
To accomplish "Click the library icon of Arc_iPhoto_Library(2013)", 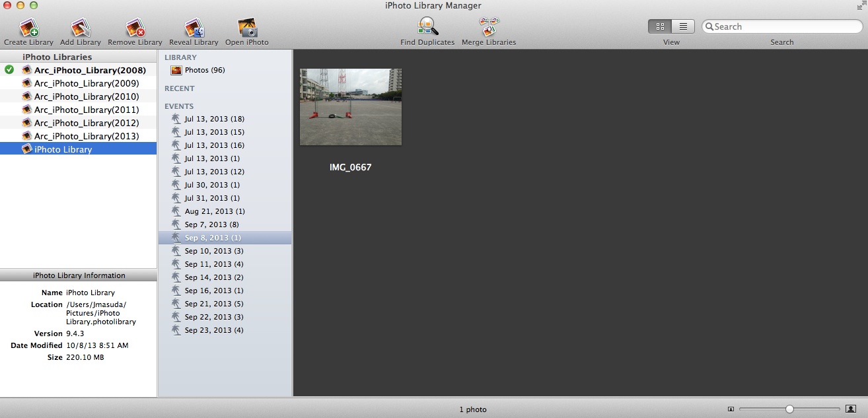I will [x=27, y=136].
